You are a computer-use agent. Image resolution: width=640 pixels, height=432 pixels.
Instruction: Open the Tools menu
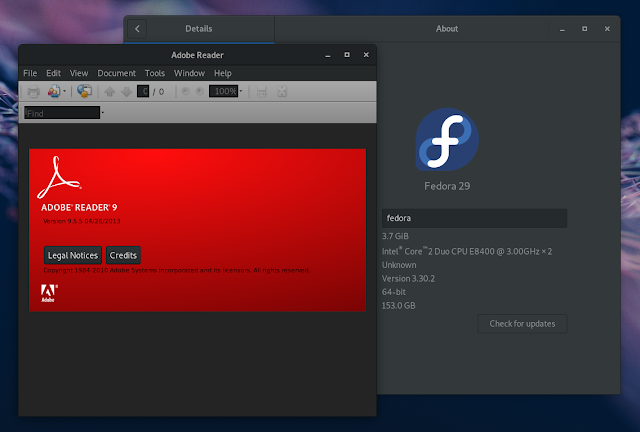[155, 73]
